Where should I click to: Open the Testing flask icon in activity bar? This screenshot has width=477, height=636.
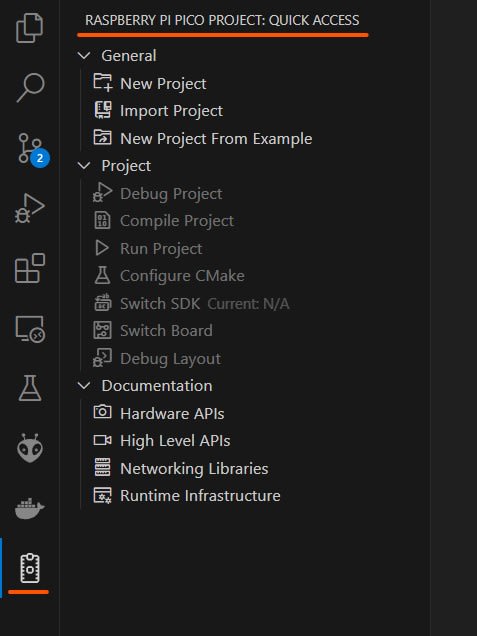30,388
